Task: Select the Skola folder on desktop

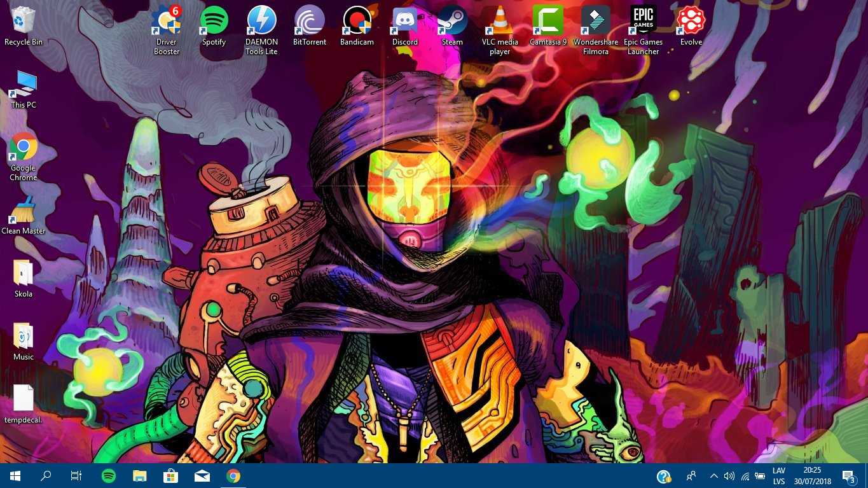Action: click(x=24, y=278)
